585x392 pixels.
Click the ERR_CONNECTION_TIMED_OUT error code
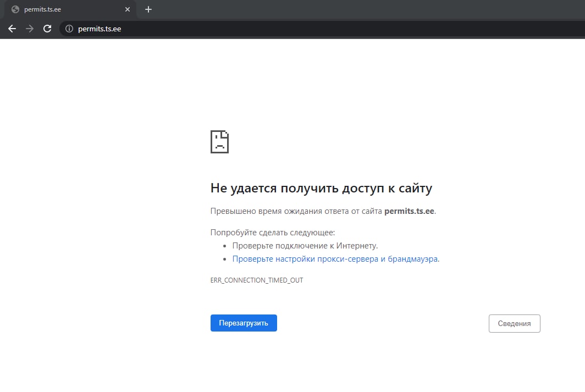[x=257, y=280]
